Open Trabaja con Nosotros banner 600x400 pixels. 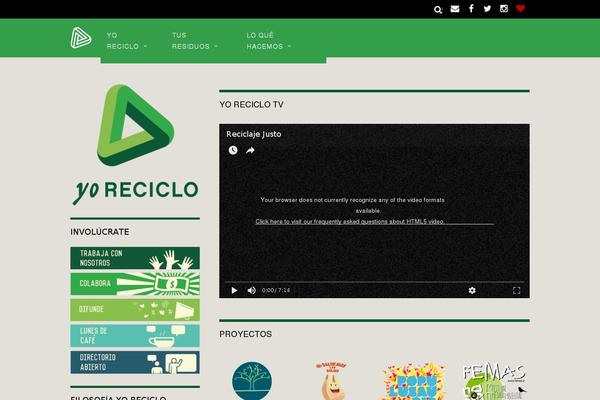click(135, 258)
